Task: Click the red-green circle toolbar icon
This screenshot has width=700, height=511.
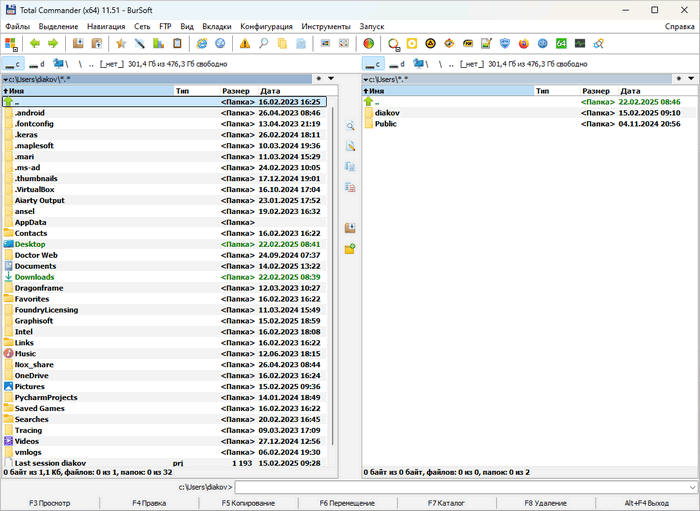Action: [368, 43]
